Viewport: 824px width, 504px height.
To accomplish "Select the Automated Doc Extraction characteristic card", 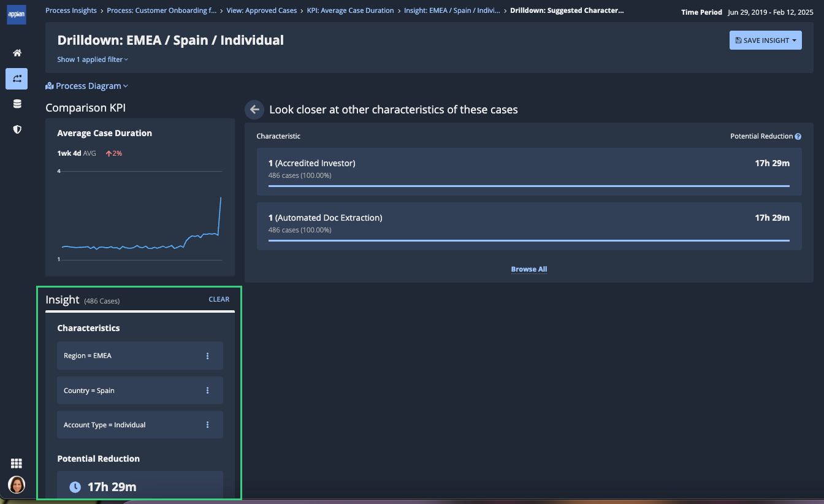I will click(x=529, y=226).
